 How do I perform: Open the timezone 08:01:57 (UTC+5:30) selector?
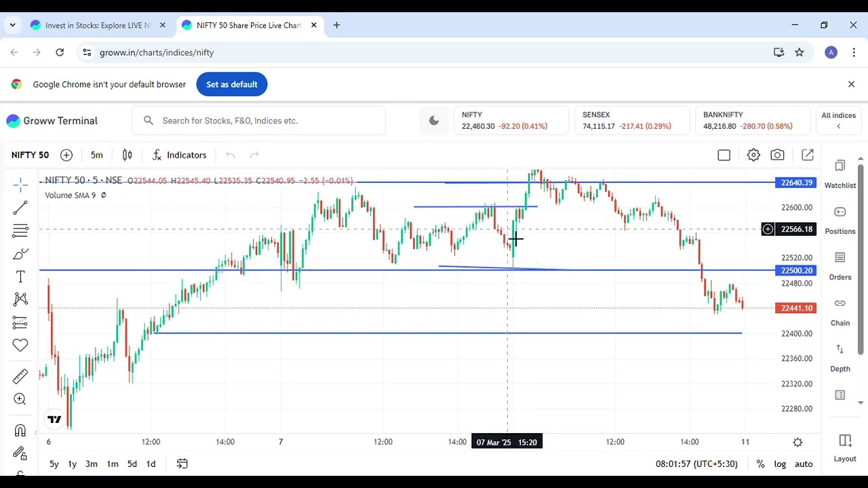click(696, 464)
